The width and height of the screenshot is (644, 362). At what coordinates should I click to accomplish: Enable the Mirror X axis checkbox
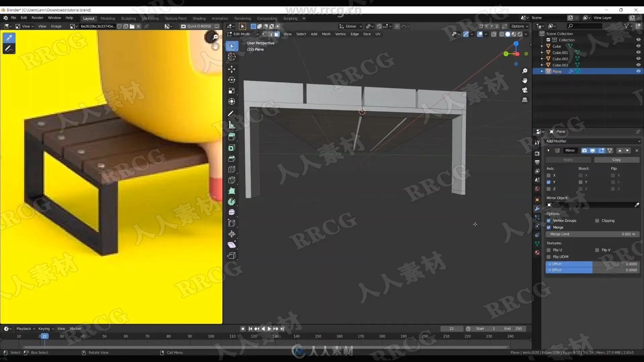pyautogui.click(x=549, y=175)
